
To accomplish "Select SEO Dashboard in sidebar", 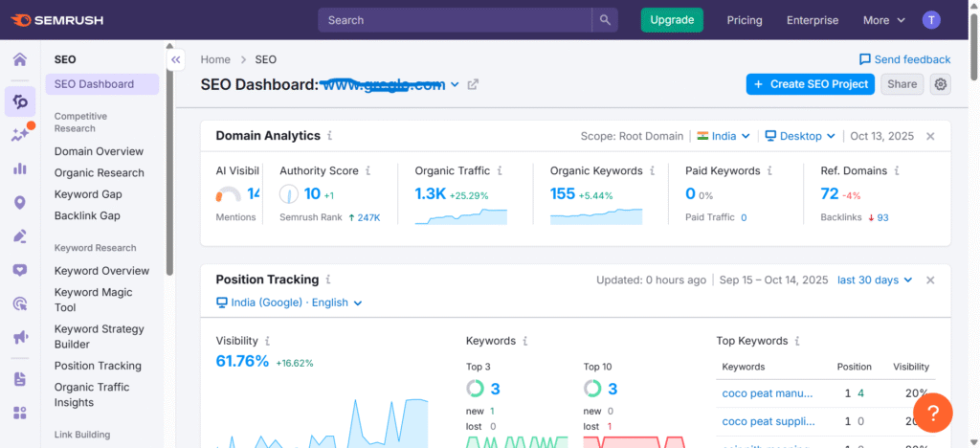I will pyautogui.click(x=101, y=84).
